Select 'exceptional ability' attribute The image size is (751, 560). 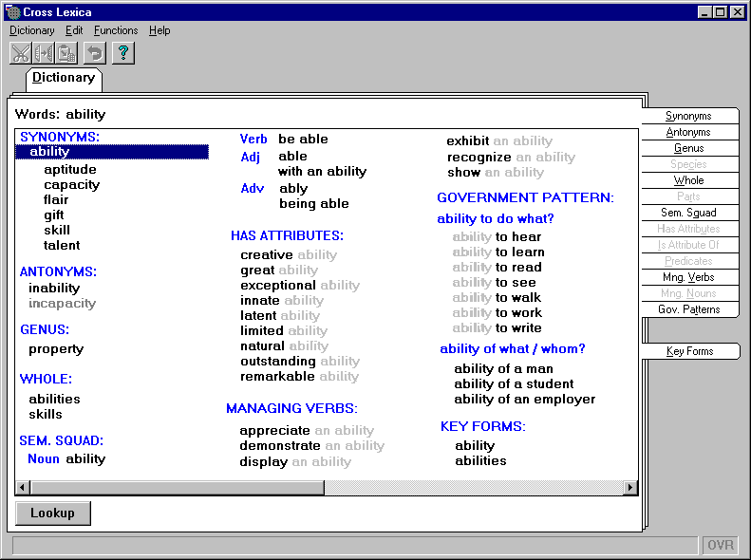tap(300, 286)
